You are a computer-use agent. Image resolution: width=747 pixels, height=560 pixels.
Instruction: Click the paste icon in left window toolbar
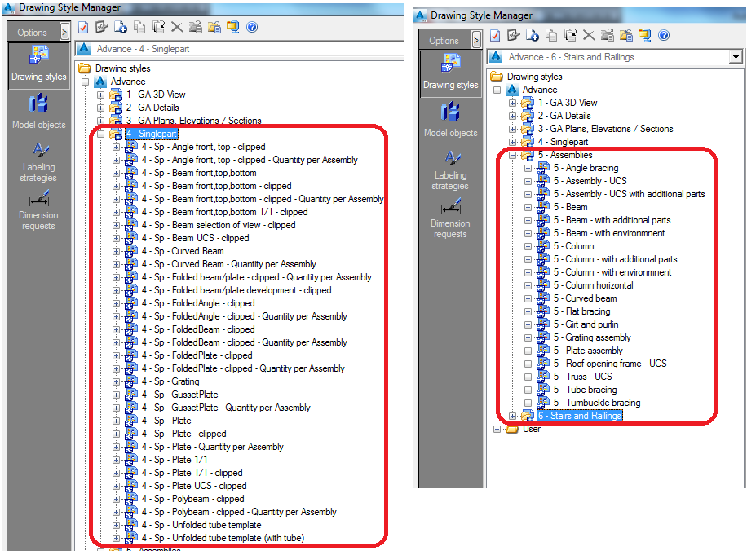point(157,27)
